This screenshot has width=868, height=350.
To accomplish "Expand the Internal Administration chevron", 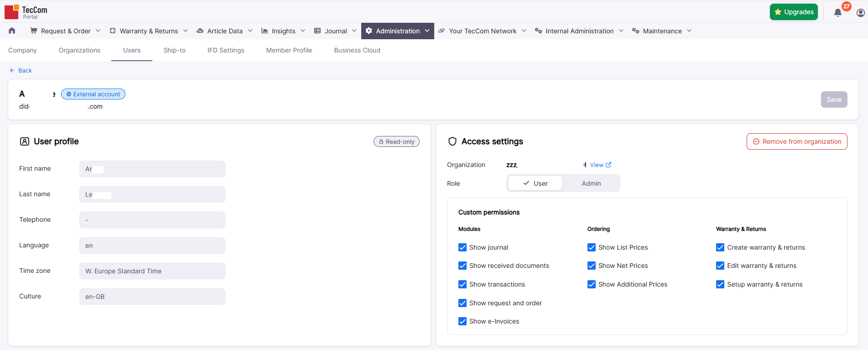I will (621, 31).
